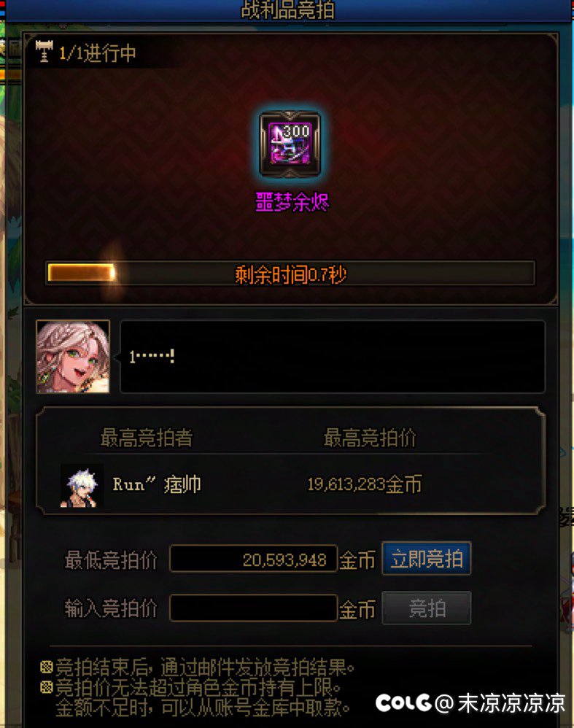Click the 最低竞拍价 value field

click(254, 559)
